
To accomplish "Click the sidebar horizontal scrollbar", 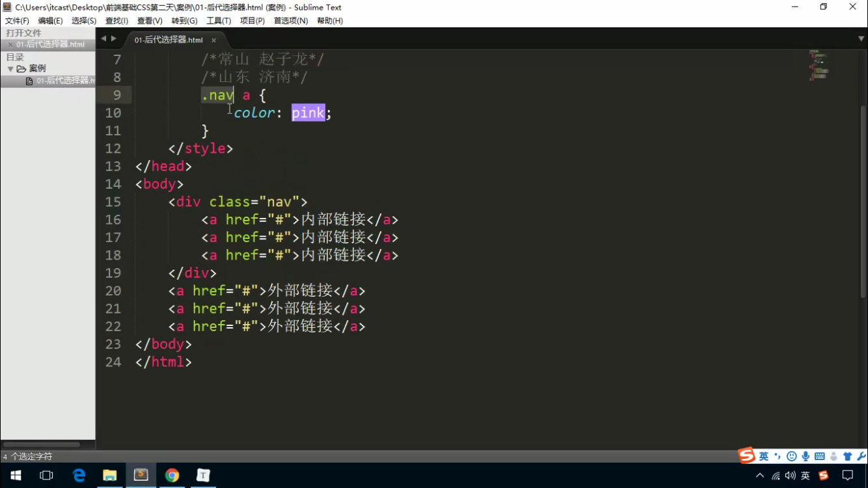I will click(42, 444).
